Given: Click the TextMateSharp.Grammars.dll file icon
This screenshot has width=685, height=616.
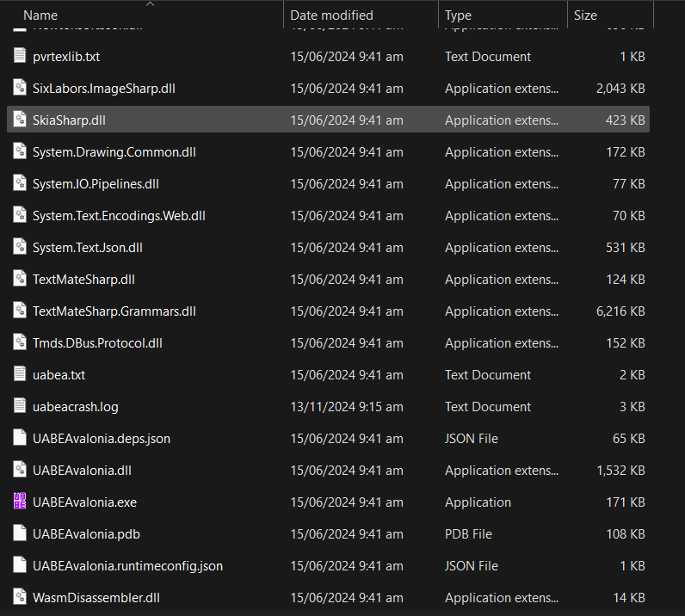Looking at the screenshot, I should 20,311.
